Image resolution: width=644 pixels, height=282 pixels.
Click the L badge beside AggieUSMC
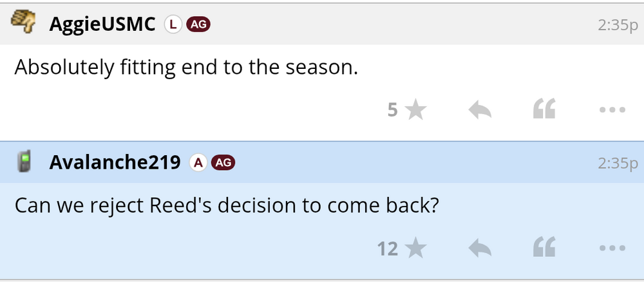(172, 24)
